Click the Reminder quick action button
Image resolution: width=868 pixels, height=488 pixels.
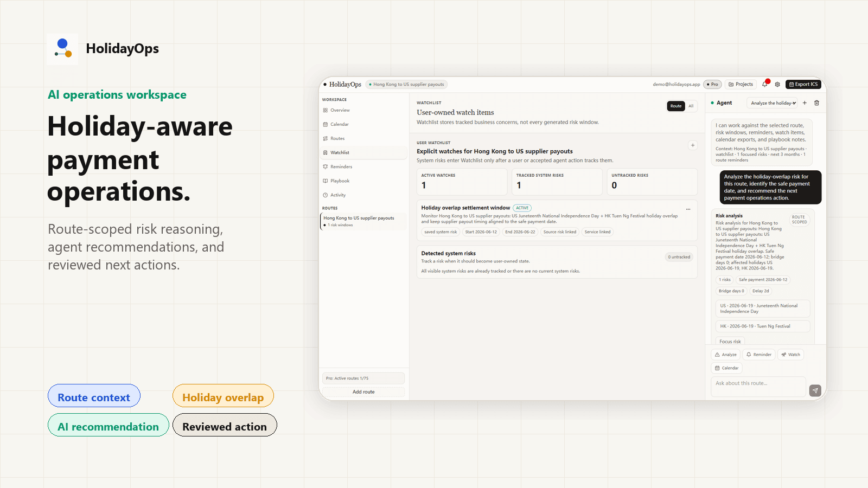coord(759,355)
